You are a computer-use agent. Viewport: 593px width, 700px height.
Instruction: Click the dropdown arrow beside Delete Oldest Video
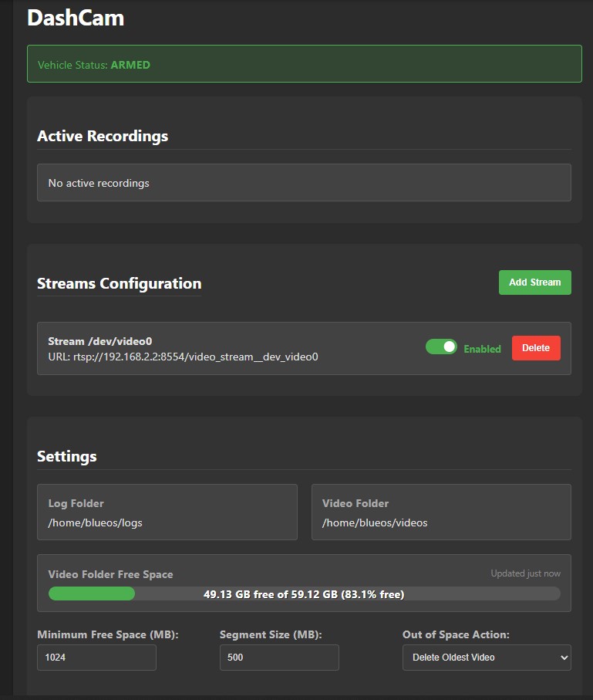point(564,657)
